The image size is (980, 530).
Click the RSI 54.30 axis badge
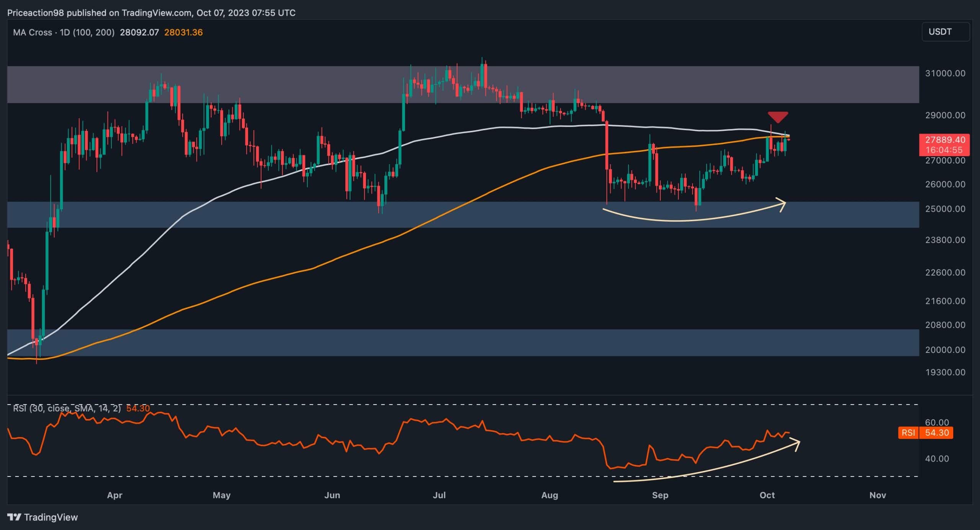[x=925, y=433]
